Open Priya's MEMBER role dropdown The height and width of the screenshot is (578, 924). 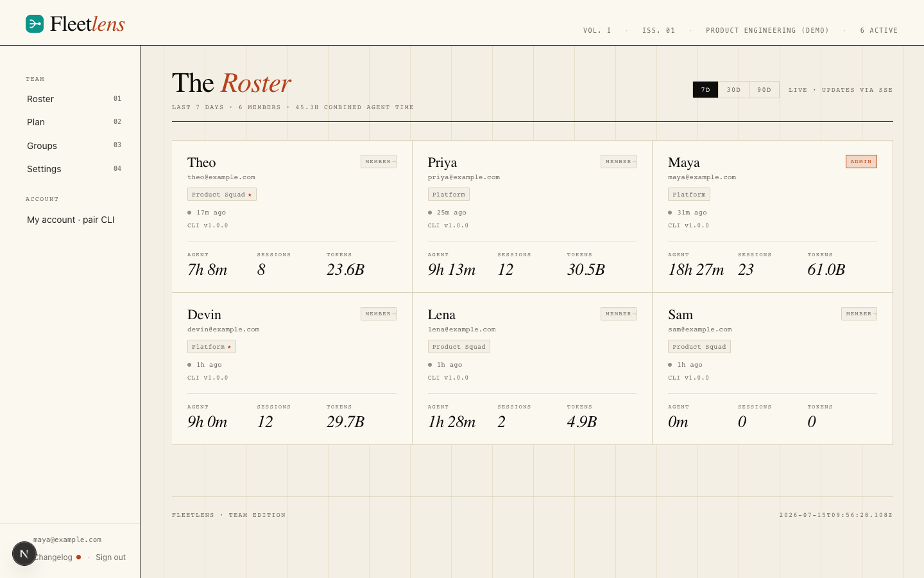[619, 162]
